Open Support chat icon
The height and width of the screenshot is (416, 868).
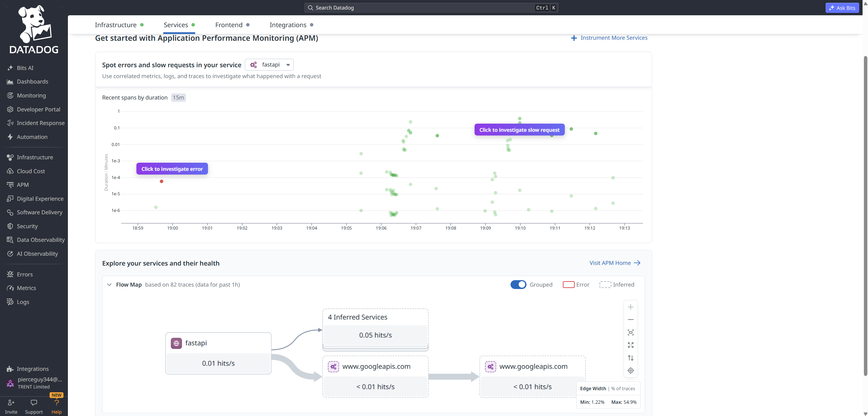(34, 403)
